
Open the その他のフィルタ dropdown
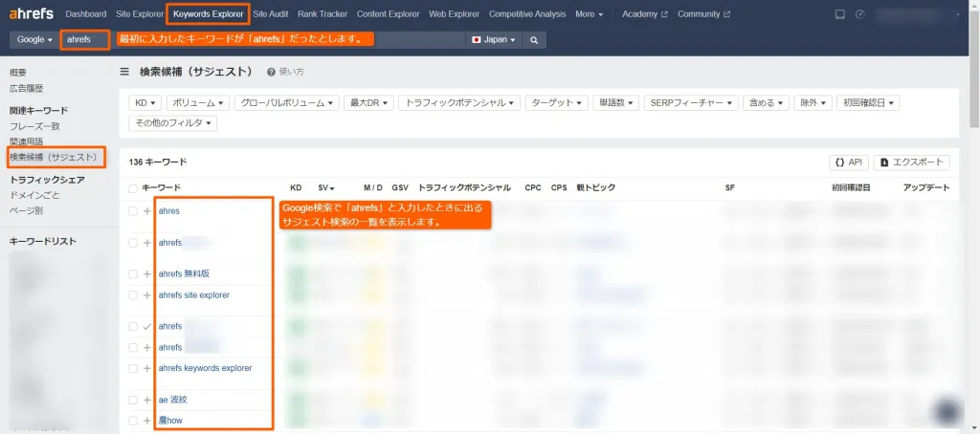[x=172, y=123]
